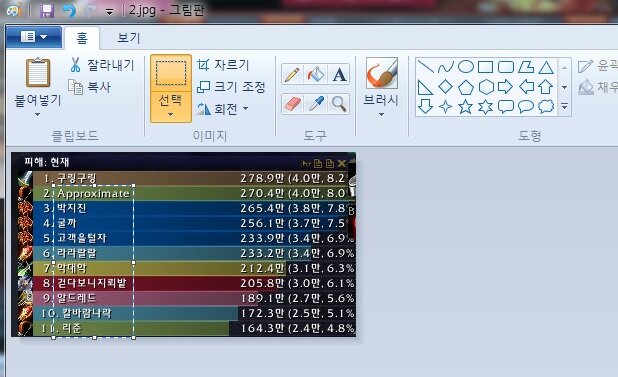Click the Undo arrow in title bar
This screenshot has width=618, height=377.
(x=69, y=11)
